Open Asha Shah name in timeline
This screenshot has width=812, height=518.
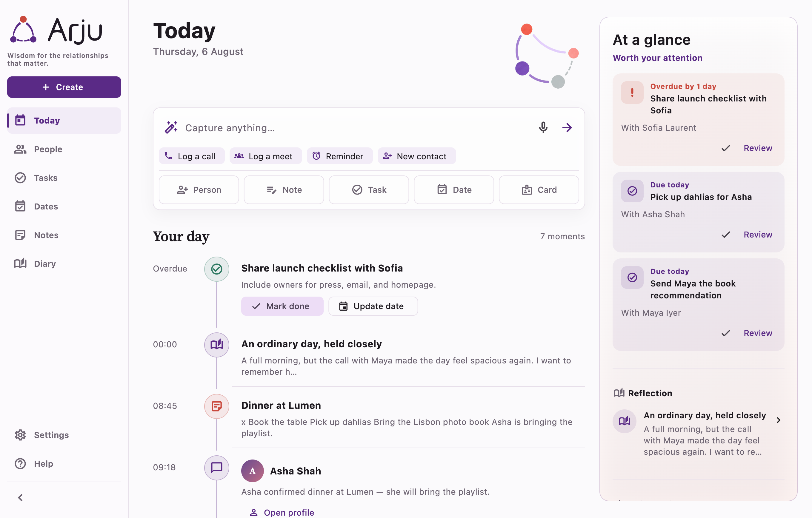[296, 471]
